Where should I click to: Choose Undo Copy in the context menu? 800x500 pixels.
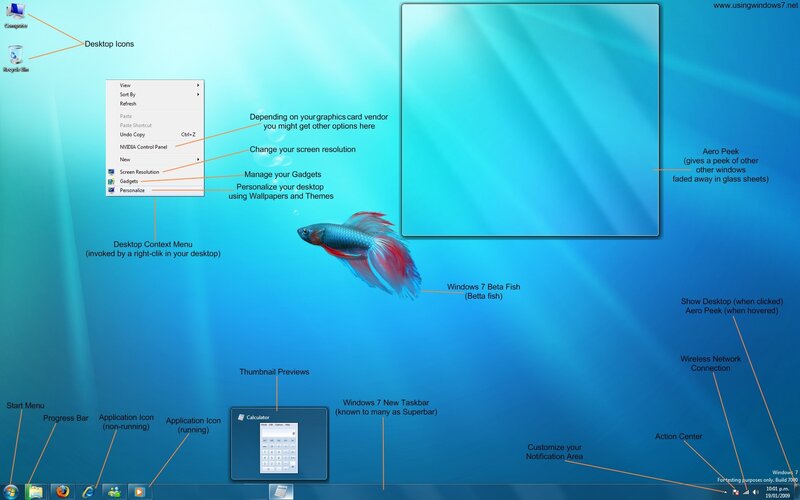point(155,135)
